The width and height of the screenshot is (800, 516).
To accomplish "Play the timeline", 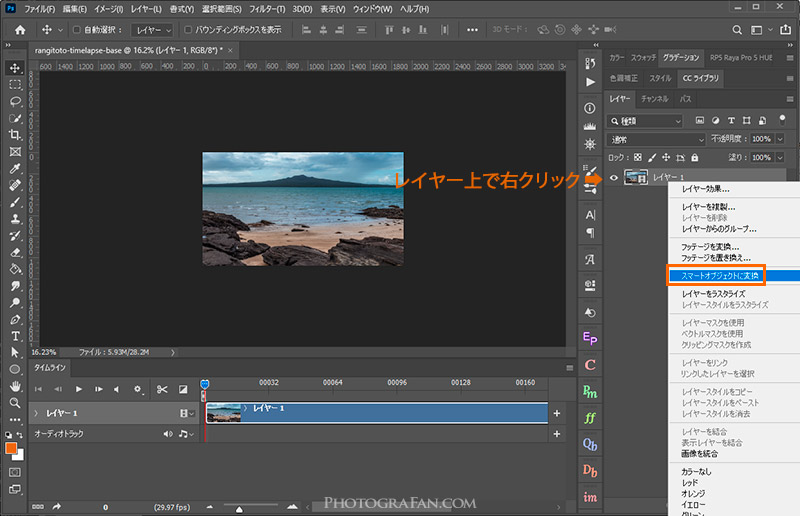I will tap(79, 389).
